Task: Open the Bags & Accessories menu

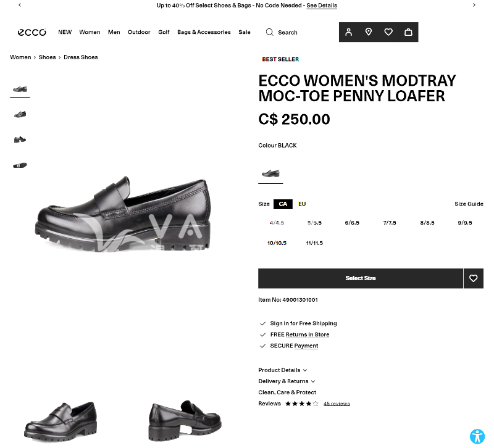Action: click(204, 32)
